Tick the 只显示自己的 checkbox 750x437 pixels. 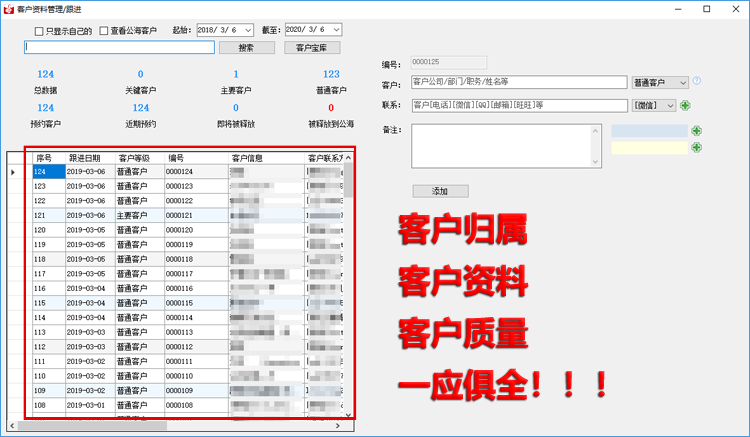click(x=39, y=31)
